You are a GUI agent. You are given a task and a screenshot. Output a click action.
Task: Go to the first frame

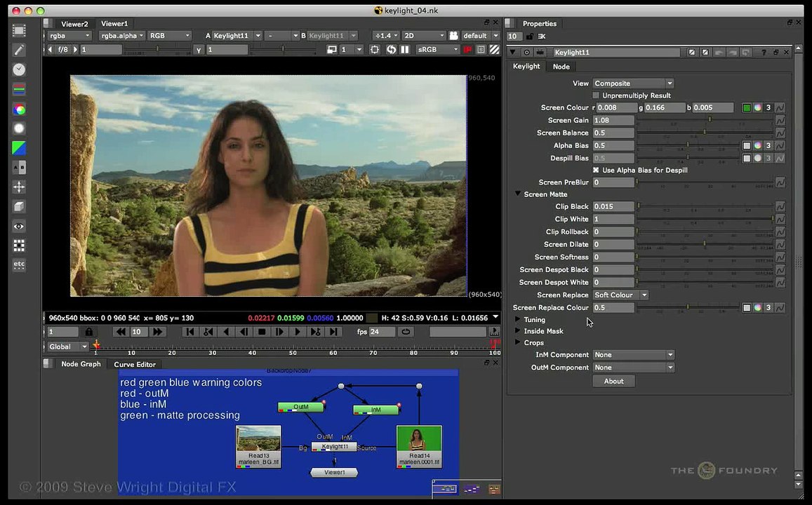190,332
